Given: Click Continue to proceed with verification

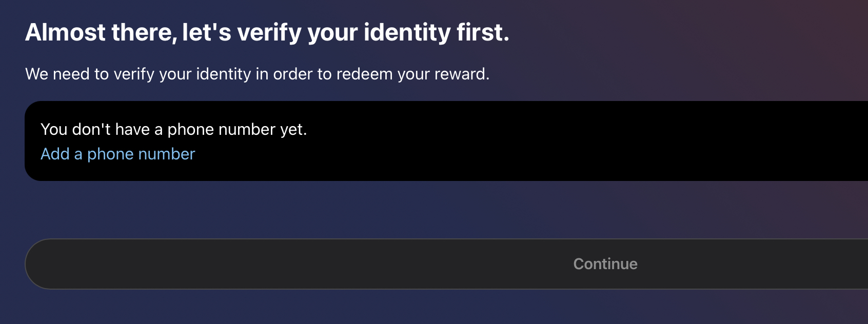Looking at the screenshot, I should pos(605,264).
